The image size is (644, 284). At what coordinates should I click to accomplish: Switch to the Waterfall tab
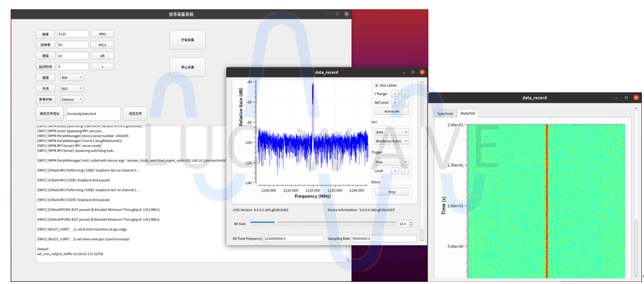[x=467, y=113]
